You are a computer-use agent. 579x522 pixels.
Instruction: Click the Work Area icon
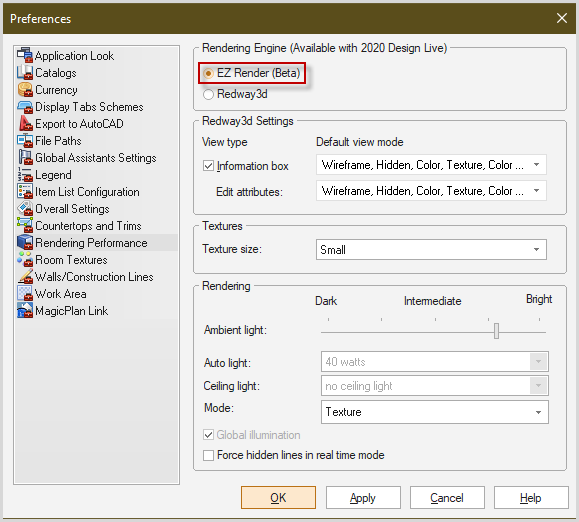point(25,293)
